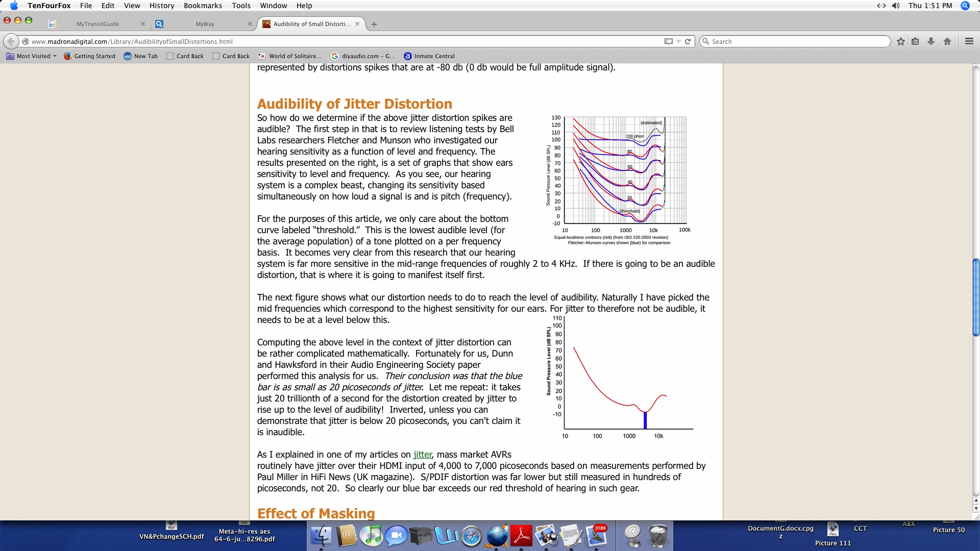Close the MyTransitGuide tab
Image resolution: width=980 pixels, height=551 pixels.
tap(143, 24)
